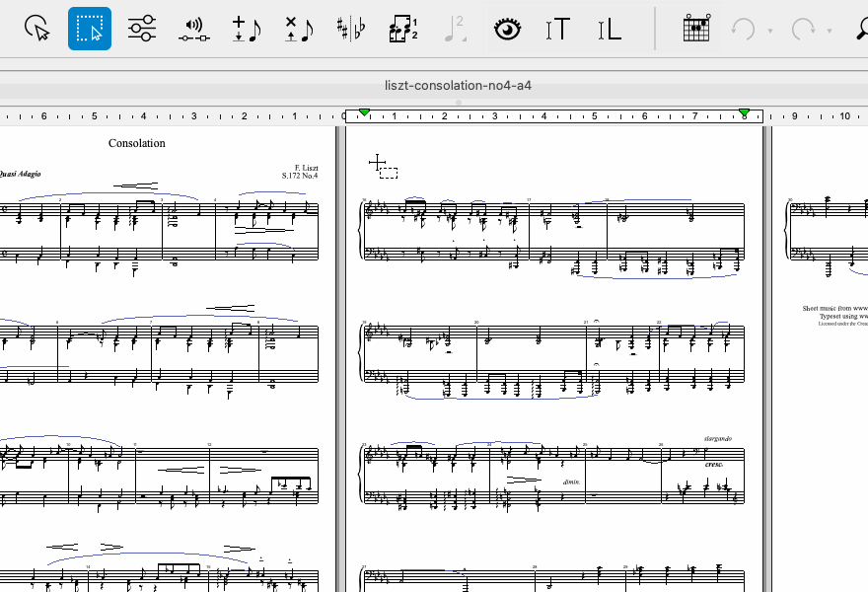Select the arrow pointer selection tool
This screenshot has height=592, width=868.
(37, 29)
